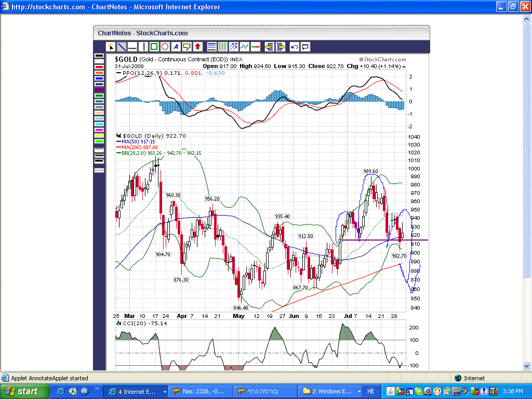Viewport: 532px width, 399px height.
Task: Undo the last annotation
Action: click(295, 47)
